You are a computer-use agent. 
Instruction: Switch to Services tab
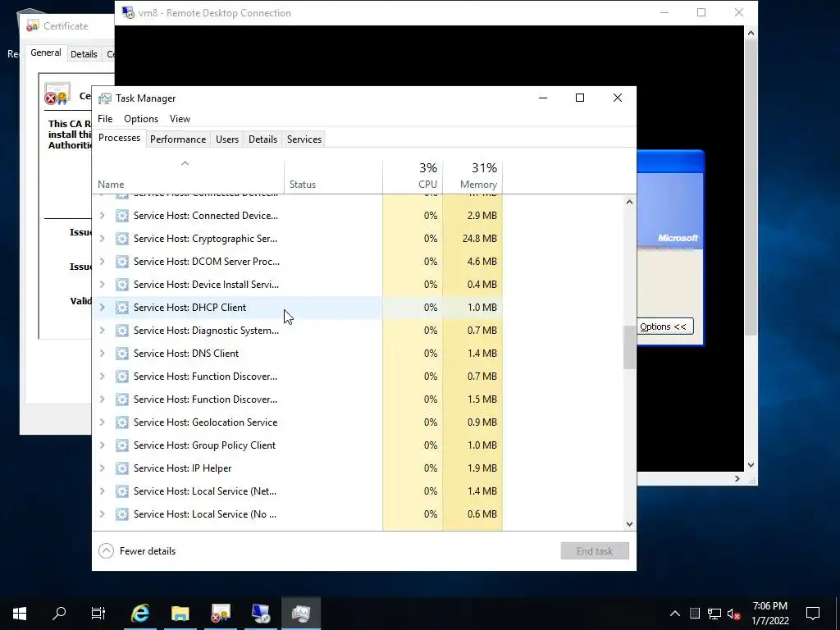coord(304,139)
